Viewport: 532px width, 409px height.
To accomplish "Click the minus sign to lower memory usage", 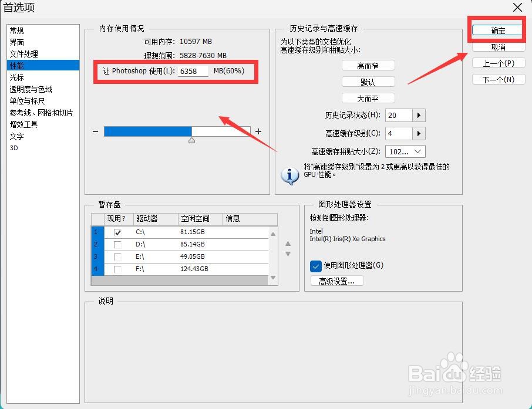I will coord(95,131).
